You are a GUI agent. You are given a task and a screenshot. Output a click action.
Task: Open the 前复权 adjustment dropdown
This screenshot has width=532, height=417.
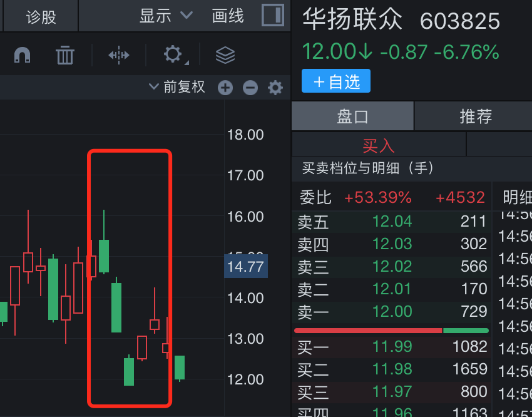click(177, 87)
